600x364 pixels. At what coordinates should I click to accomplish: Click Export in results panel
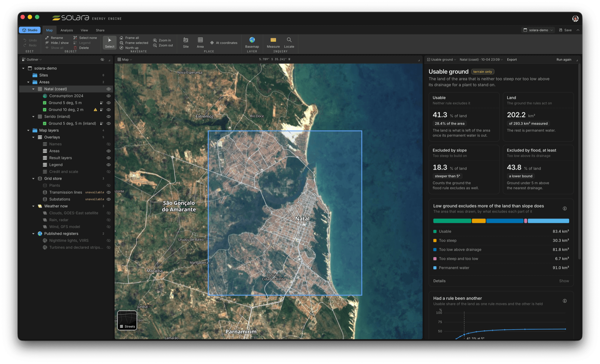(x=512, y=60)
